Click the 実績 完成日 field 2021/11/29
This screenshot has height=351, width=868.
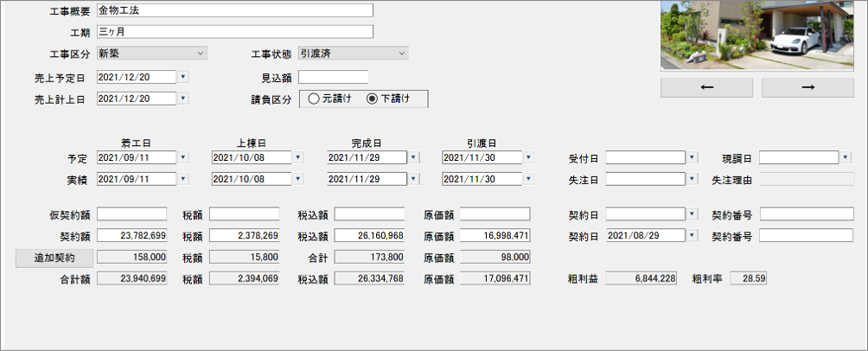[x=367, y=179]
